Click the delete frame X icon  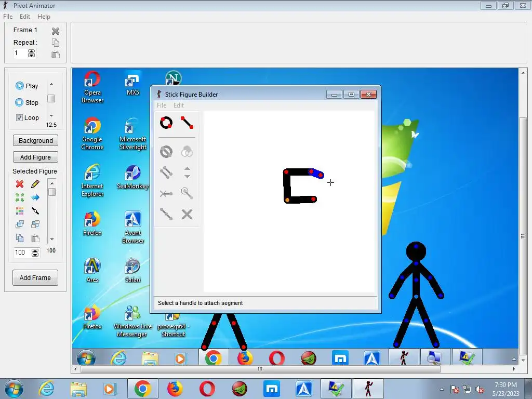coord(56,31)
